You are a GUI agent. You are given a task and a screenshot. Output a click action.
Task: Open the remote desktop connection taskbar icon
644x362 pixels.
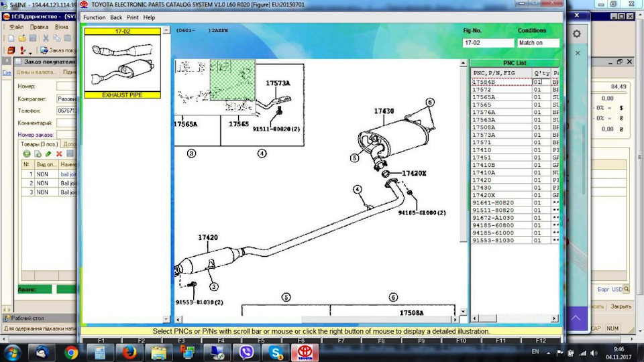(x=217, y=353)
